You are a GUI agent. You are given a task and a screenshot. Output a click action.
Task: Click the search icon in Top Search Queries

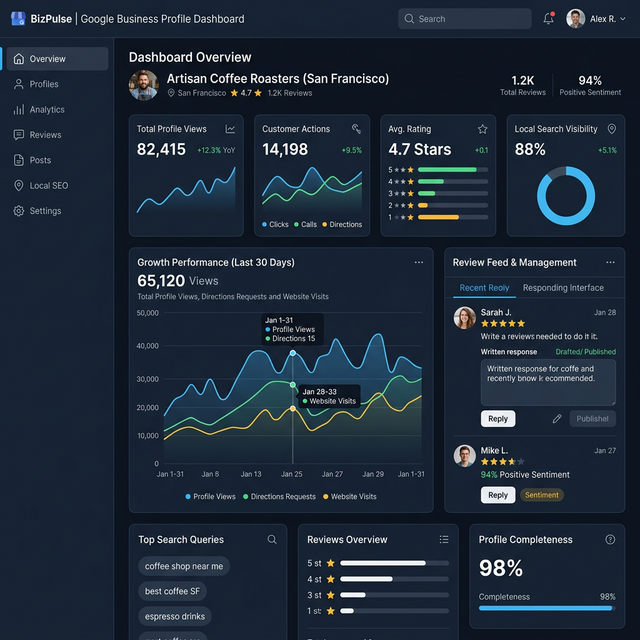click(x=272, y=540)
